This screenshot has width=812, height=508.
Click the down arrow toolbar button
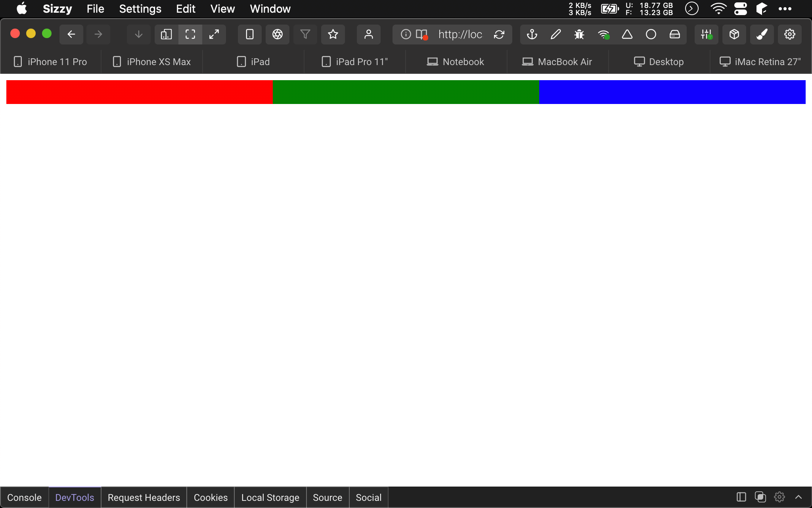pyautogui.click(x=139, y=35)
